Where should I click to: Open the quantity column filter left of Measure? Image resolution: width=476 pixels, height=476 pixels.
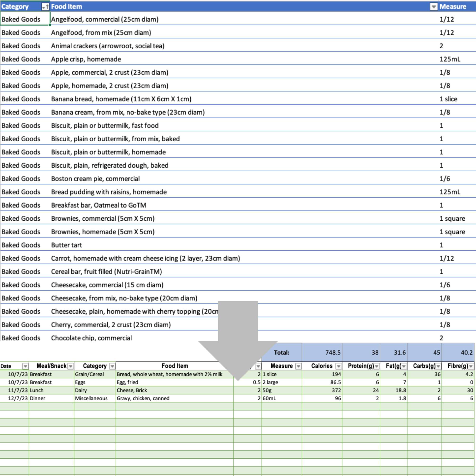(258, 366)
